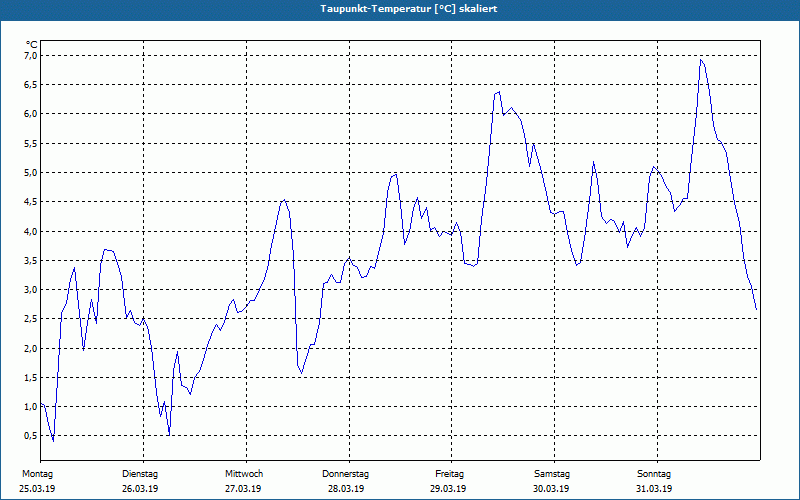Click the date 29.03.19

[x=448, y=489]
